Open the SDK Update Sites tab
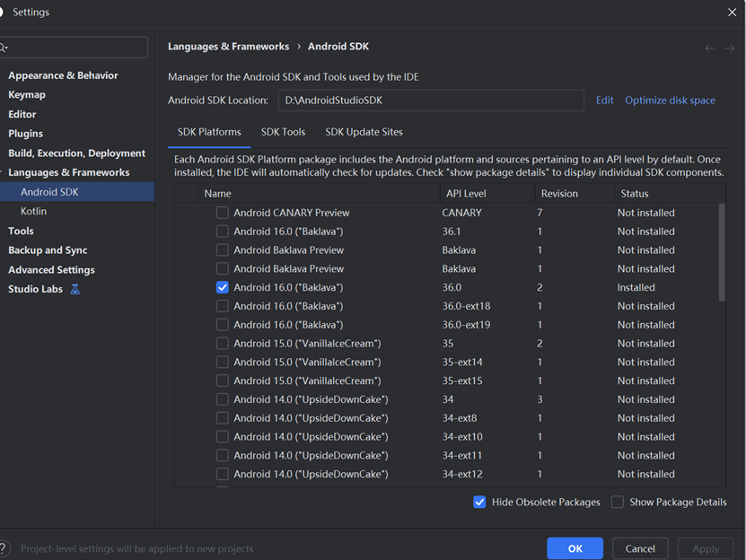Screen dimensions: 746x560 click(x=364, y=132)
